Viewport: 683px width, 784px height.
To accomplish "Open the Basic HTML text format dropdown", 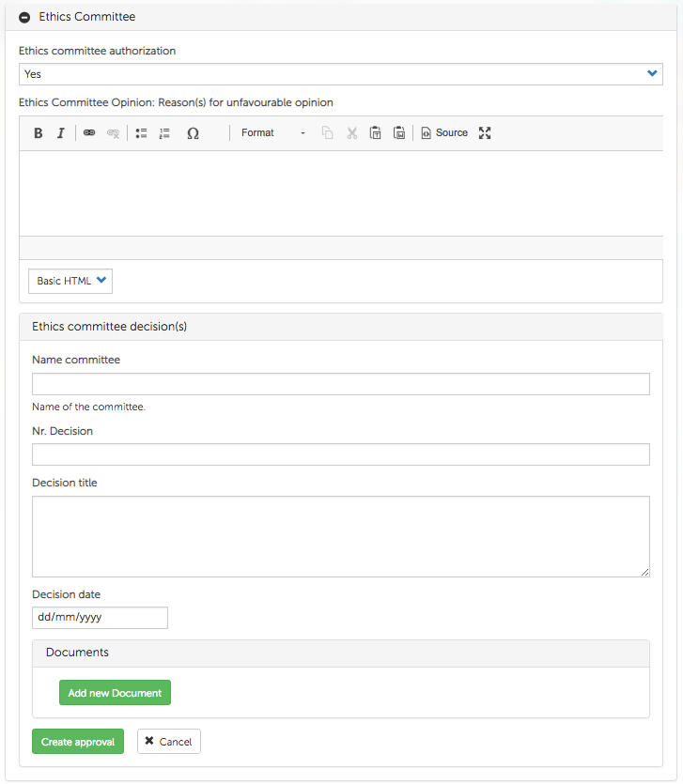I will [70, 281].
